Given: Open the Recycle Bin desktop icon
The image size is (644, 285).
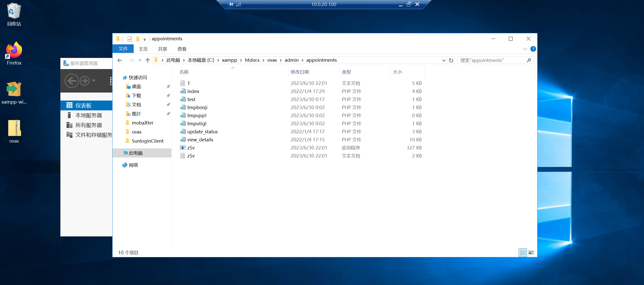Looking at the screenshot, I should point(14,15).
